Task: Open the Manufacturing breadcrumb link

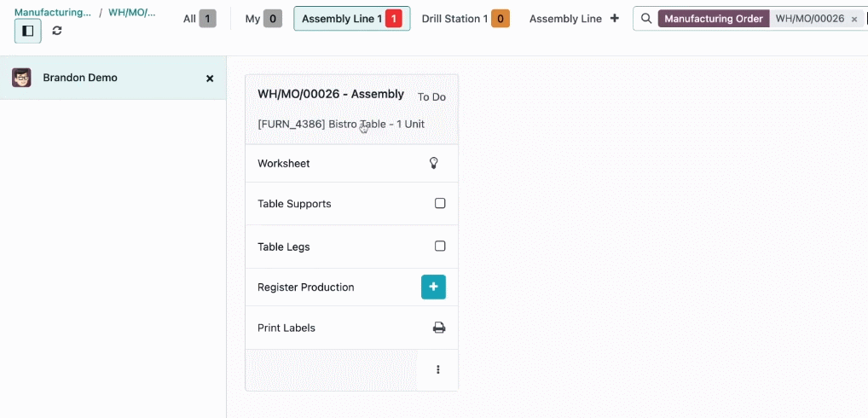Action: 53,12
